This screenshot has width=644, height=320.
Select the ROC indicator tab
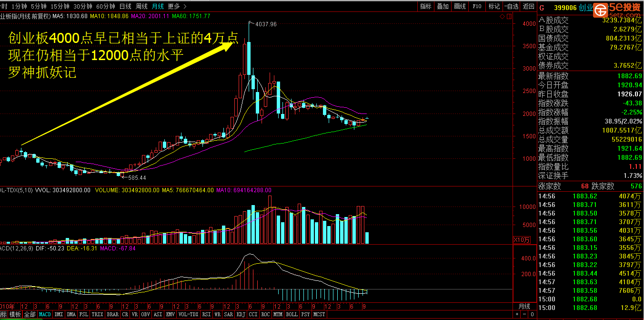click(266, 315)
